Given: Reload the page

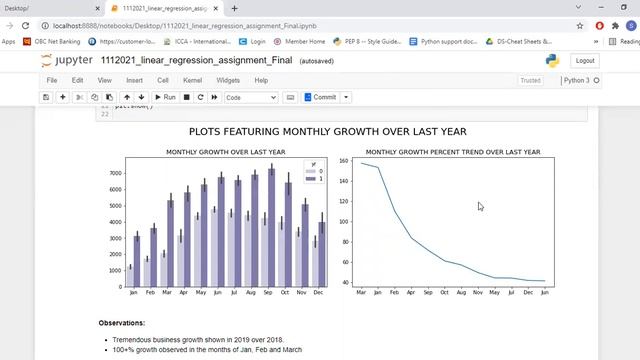Looking at the screenshot, I should tap(25, 26).
